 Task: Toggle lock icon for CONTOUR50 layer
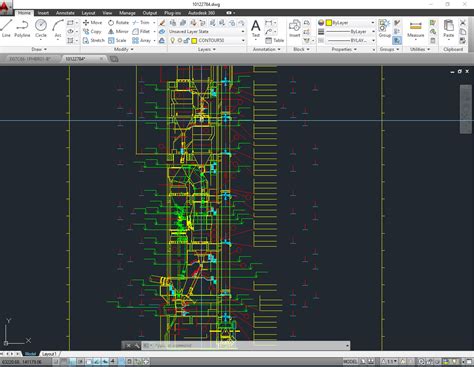(x=186, y=40)
